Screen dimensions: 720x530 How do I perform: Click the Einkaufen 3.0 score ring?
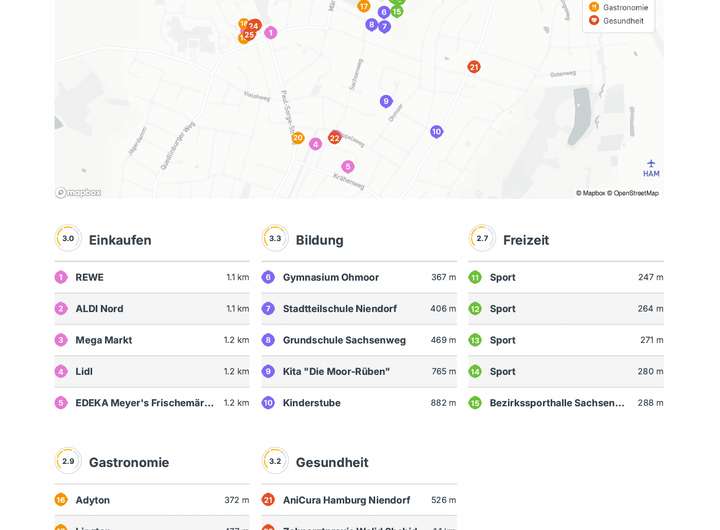point(68,239)
